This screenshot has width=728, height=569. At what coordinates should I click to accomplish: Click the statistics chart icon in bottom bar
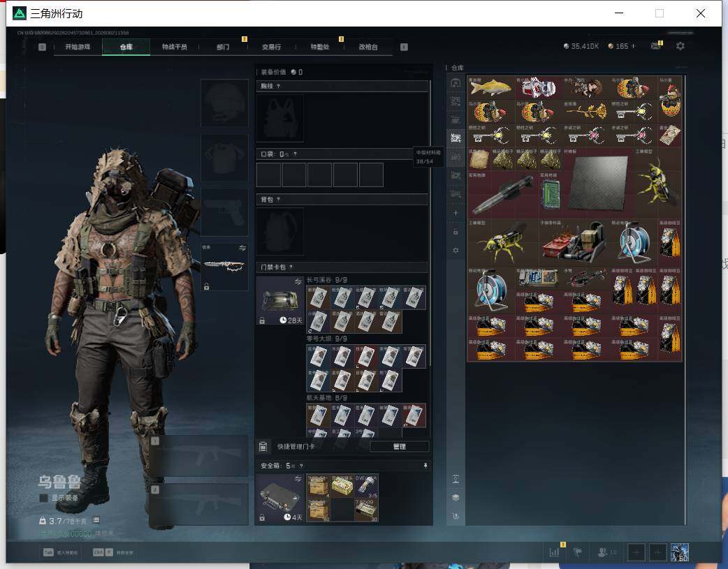tap(554, 552)
